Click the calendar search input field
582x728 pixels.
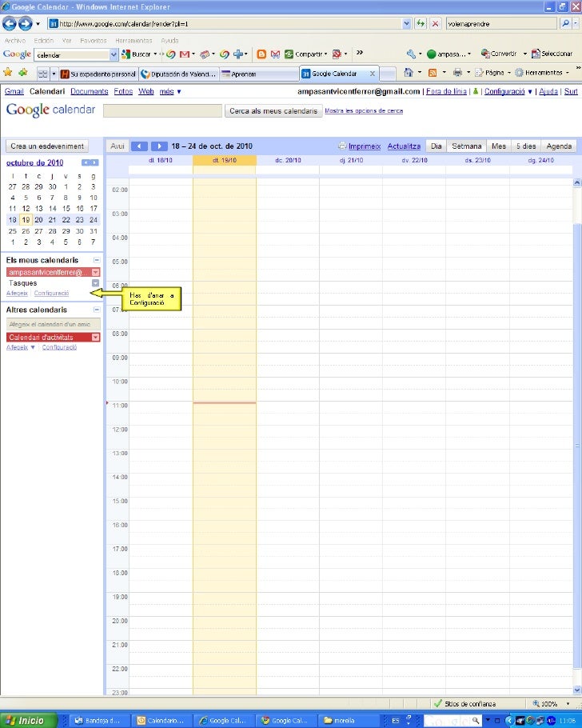pos(162,111)
